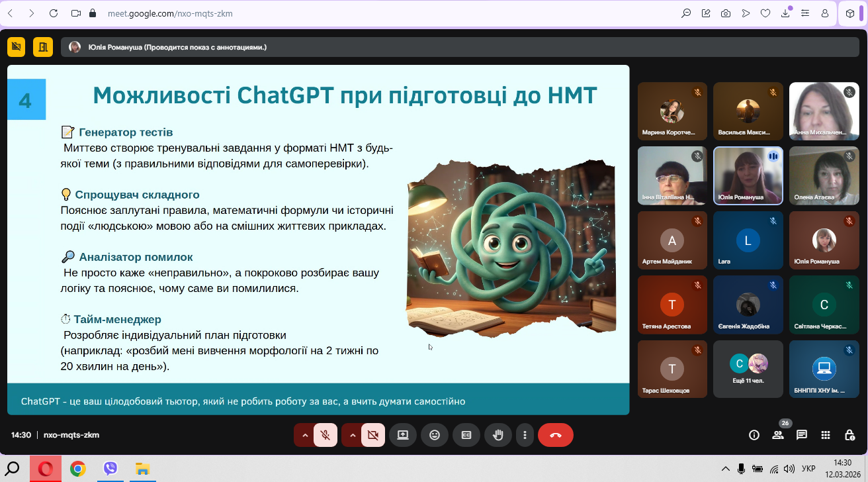
Task: Raise your hand in the meeting
Action: click(498, 435)
